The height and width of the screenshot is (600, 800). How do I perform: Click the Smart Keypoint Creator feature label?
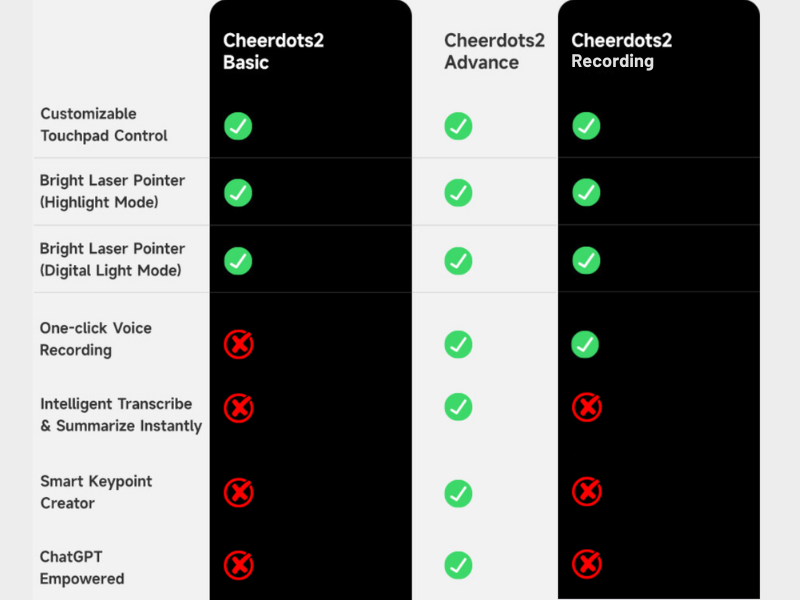[x=96, y=492]
